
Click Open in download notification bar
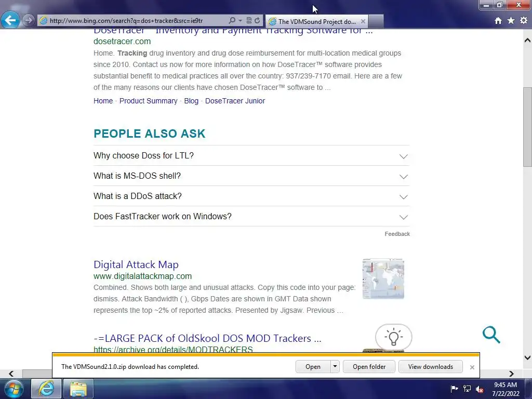pyautogui.click(x=313, y=367)
